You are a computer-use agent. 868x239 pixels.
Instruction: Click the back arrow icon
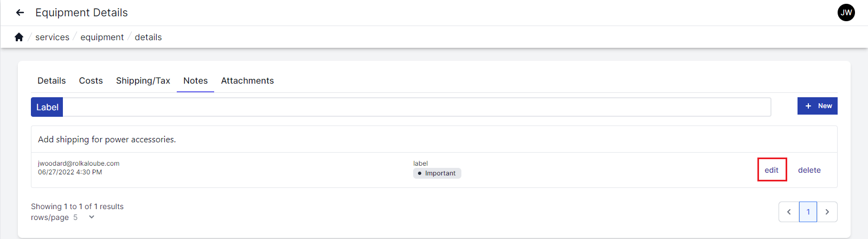point(20,12)
